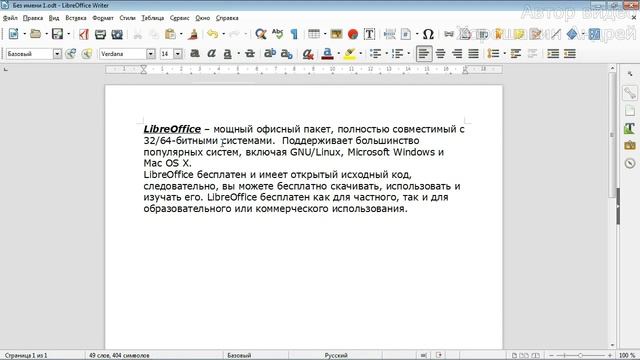
Task: Click the Print icon
Action: click(100, 34)
